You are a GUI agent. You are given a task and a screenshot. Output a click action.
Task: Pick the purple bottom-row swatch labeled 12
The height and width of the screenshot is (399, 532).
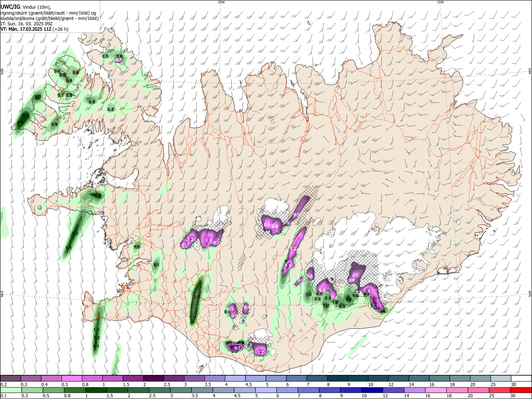coord(394,390)
